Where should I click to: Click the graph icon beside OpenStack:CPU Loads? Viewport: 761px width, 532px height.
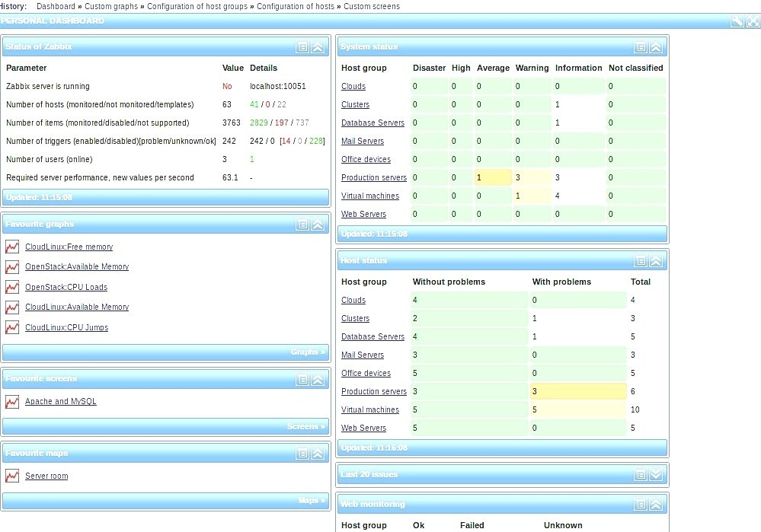click(x=11, y=287)
